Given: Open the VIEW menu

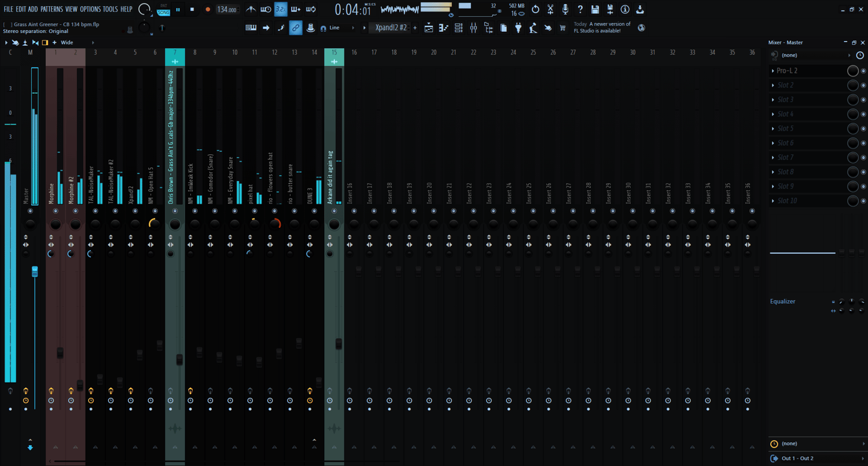Looking at the screenshot, I should point(71,9).
